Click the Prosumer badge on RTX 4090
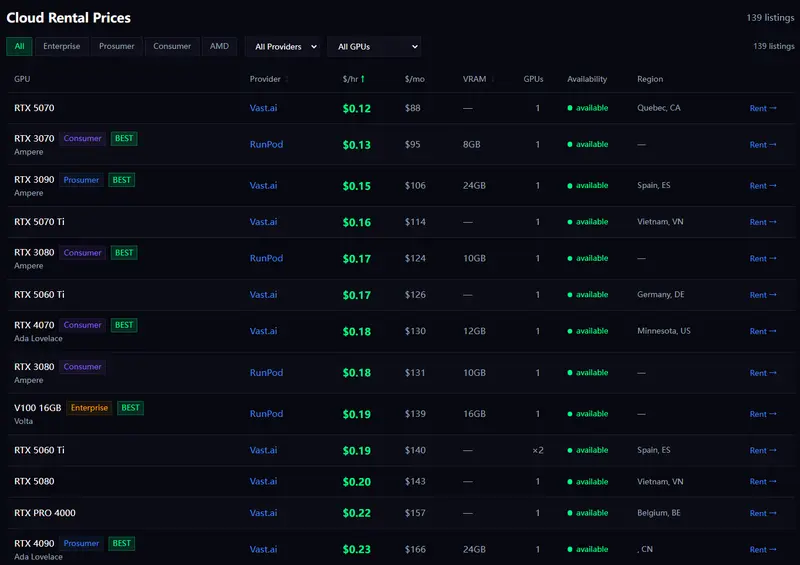This screenshot has height=565, width=800. coord(81,544)
